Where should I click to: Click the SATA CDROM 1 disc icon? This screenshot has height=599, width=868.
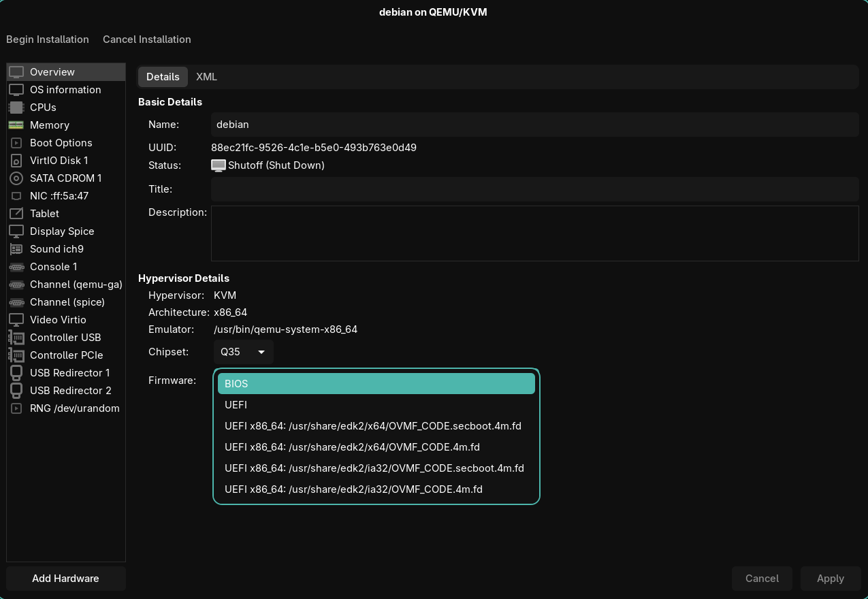[x=16, y=178]
